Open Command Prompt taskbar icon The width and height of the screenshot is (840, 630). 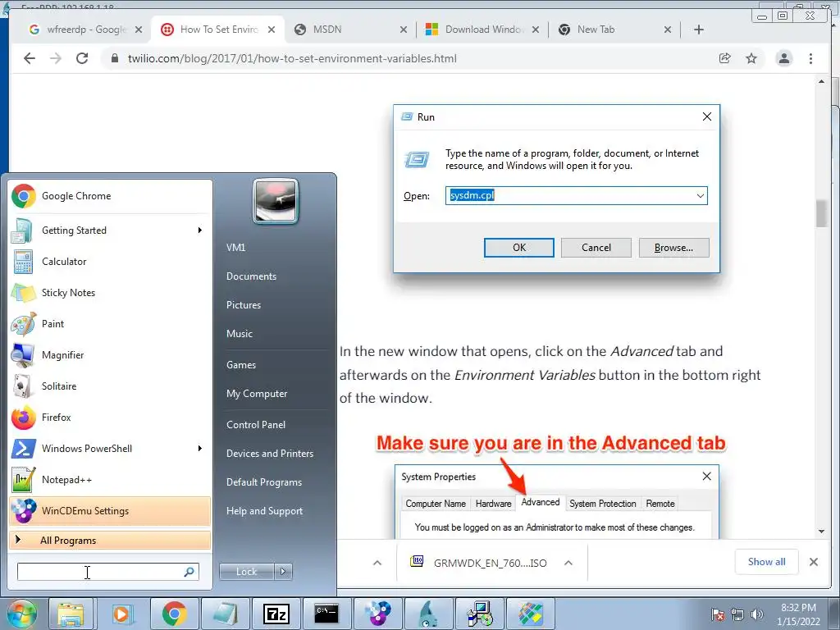326,614
